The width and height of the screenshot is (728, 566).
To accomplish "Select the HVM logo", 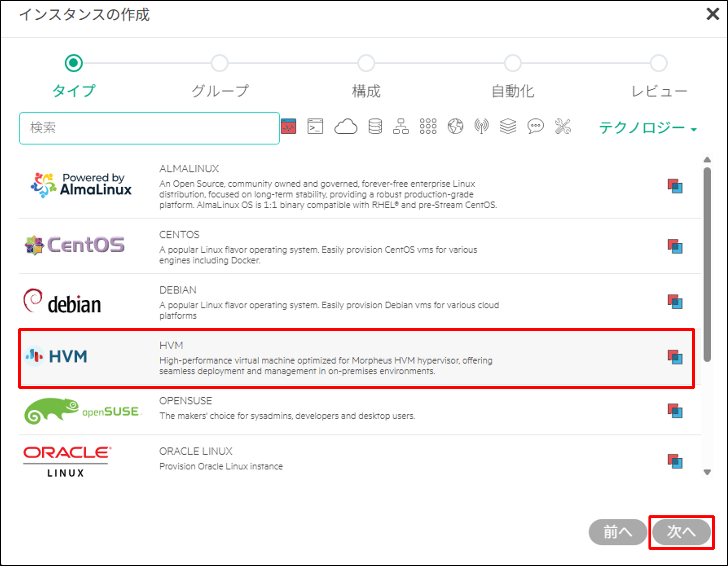I will pyautogui.click(x=56, y=356).
